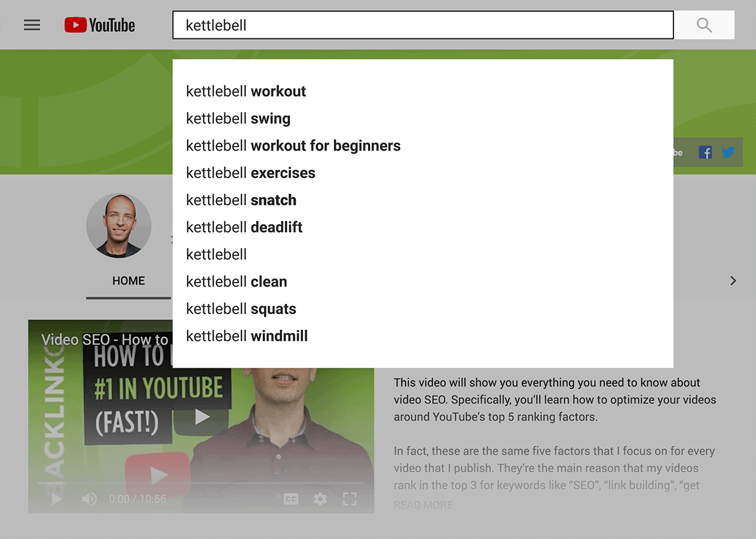Open the hamburger guide menu
This screenshot has width=756, height=539.
[32, 25]
